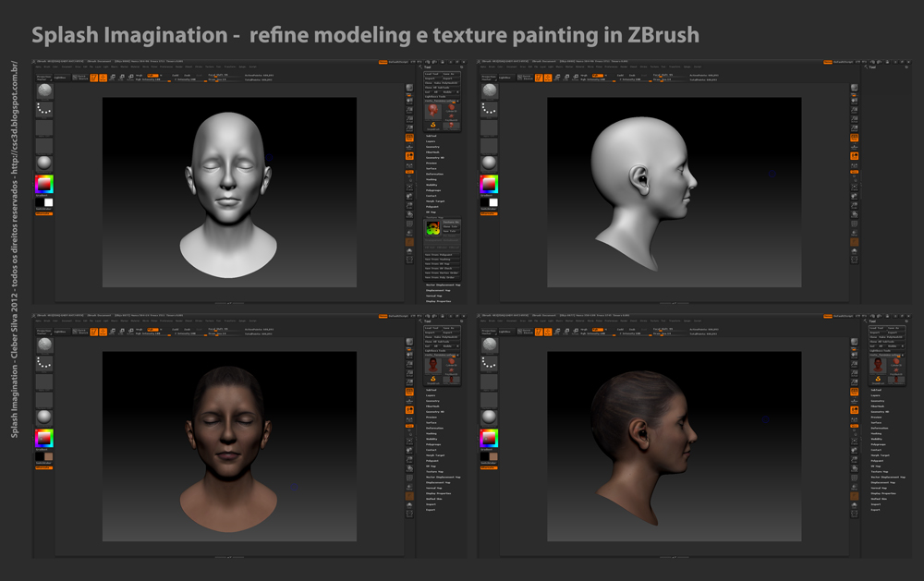This screenshot has height=581, width=924.
Task: Open stroke type picker in gray front-view window
Action: click(44, 109)
